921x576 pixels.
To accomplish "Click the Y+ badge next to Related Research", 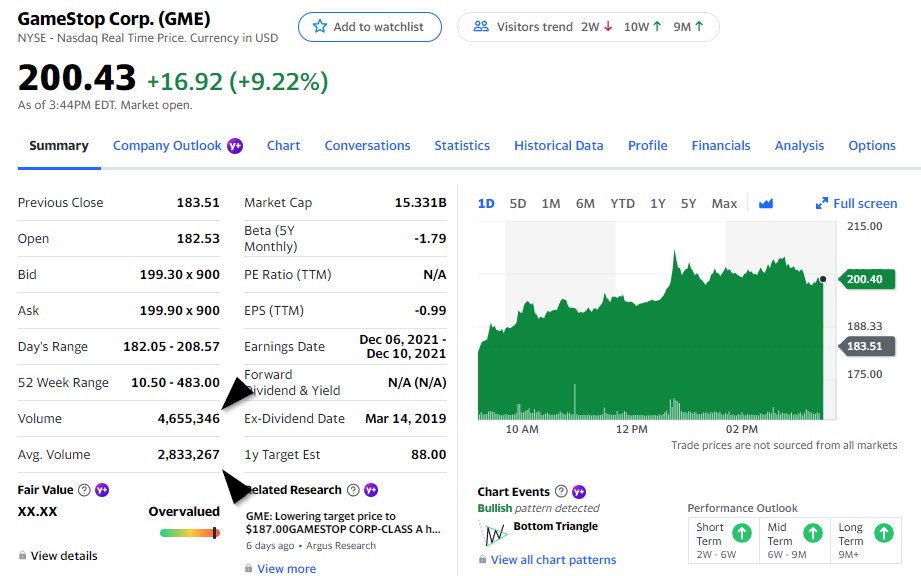I will [x=371, y=490].
